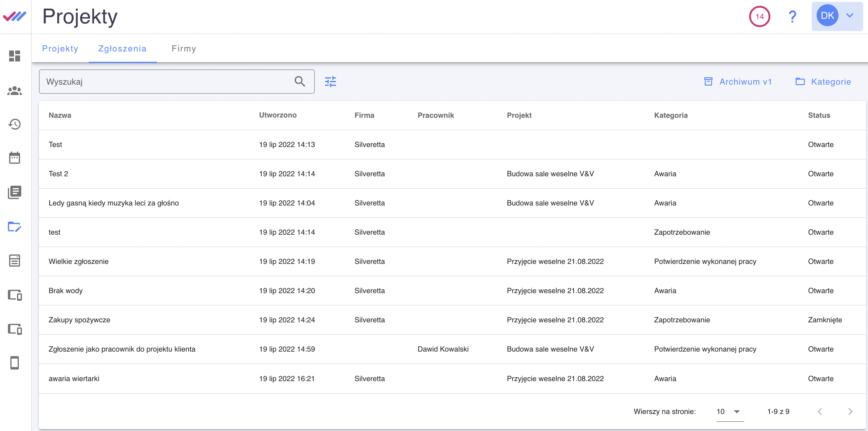Open the calendar sidebar icon
This screenshot has height=431, width=868.
tap(15, 158)
